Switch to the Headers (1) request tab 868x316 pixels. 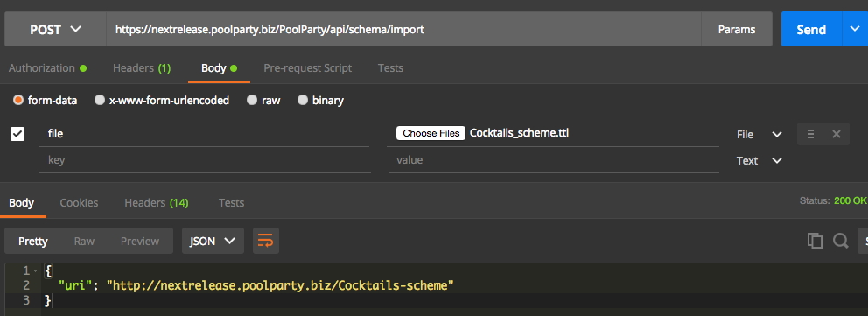[142, 68]
